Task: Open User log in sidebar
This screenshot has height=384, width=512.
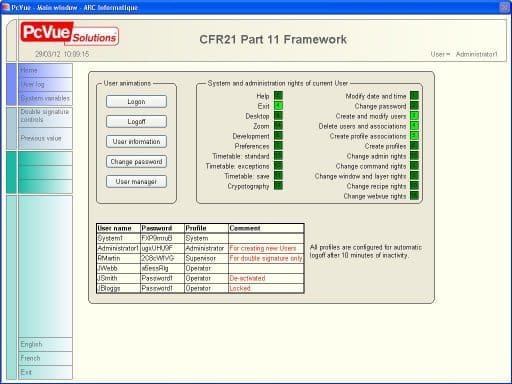Action: click(45, 84)
